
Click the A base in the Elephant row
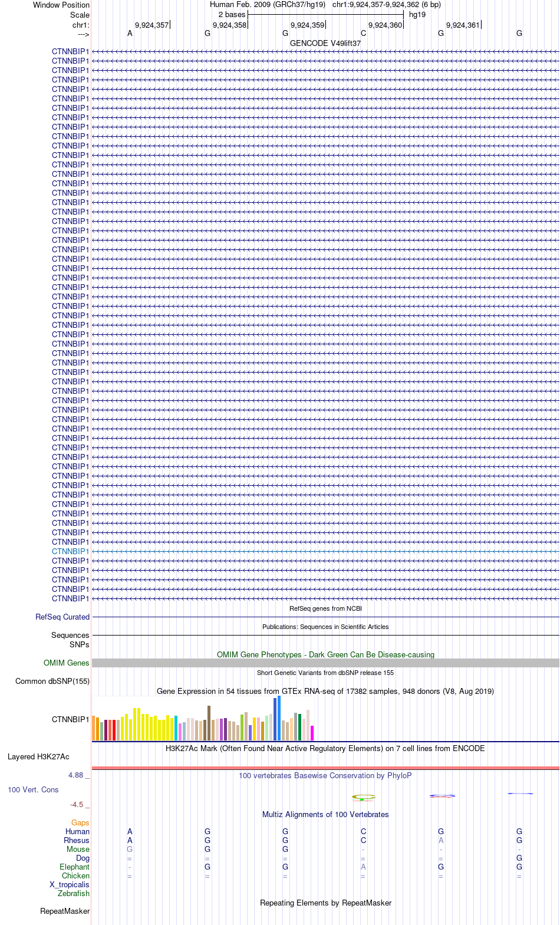363,867
